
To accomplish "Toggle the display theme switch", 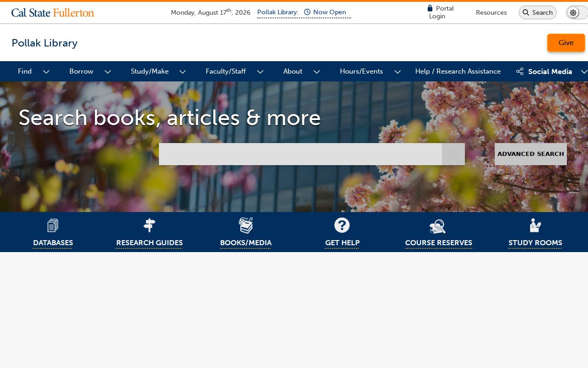I will [x=577, y=12].
